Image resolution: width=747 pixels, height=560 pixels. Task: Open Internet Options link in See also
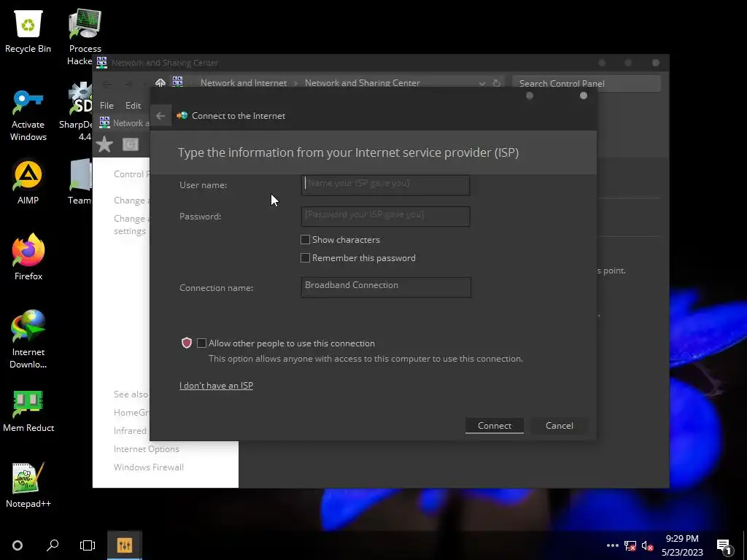[x=146, y=448]
